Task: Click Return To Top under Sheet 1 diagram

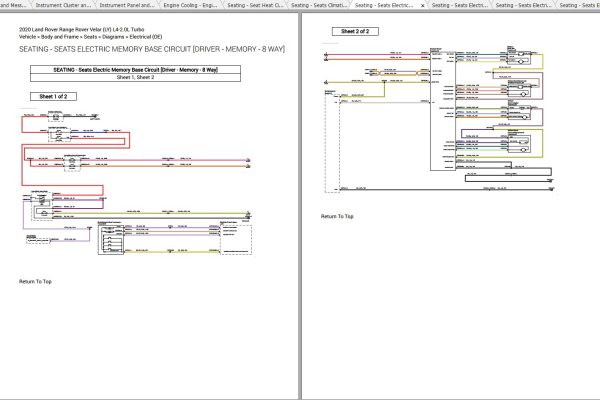Action: pyautogui.click(x=35, y=281)
